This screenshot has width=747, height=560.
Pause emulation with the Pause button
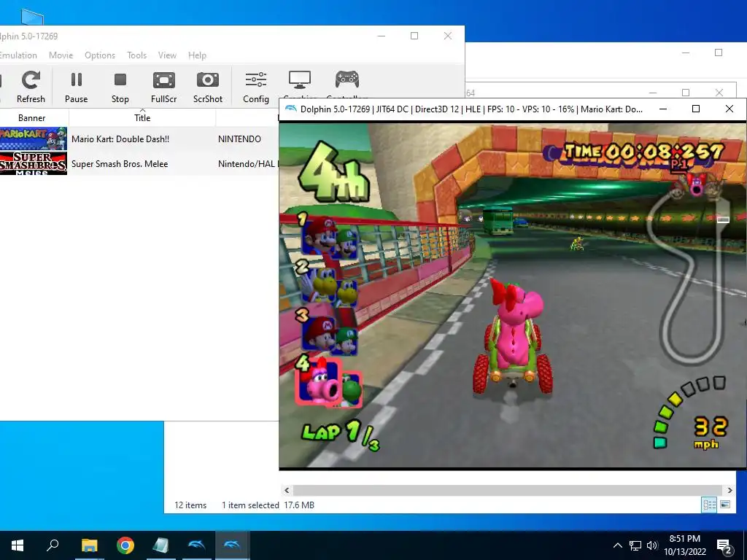click(x=76, y=87)
